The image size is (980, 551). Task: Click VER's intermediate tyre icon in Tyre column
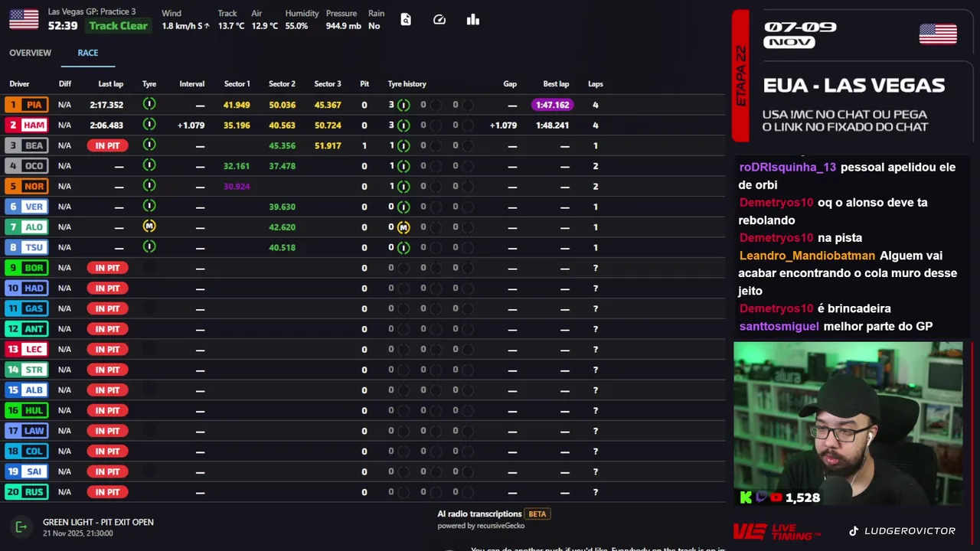pyautogui.click(x=149, y=206)
